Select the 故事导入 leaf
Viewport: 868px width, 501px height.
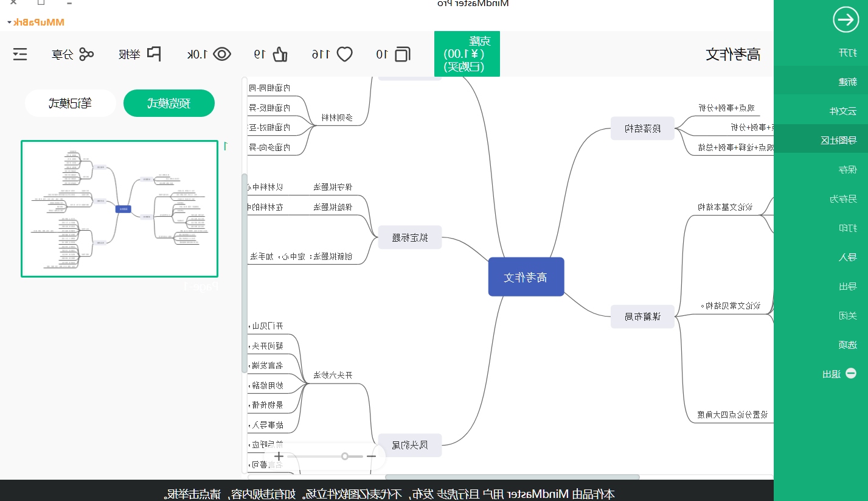(x=266, y=425)
